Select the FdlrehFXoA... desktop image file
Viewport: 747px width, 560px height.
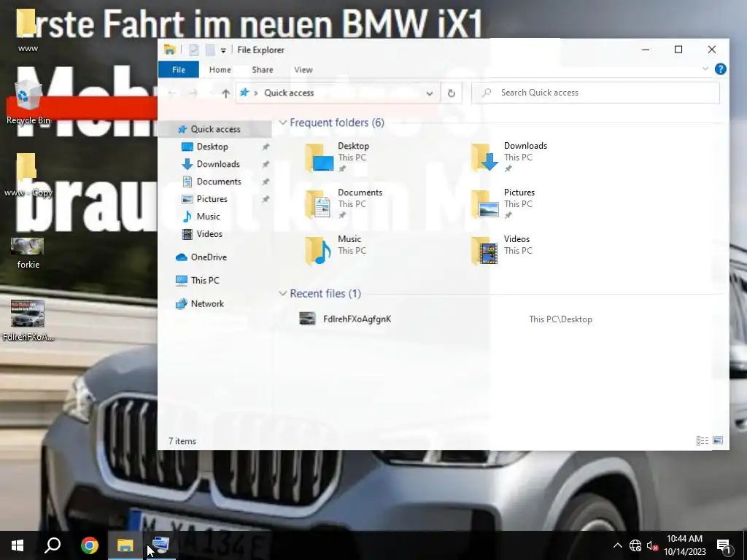pos(28,320)
